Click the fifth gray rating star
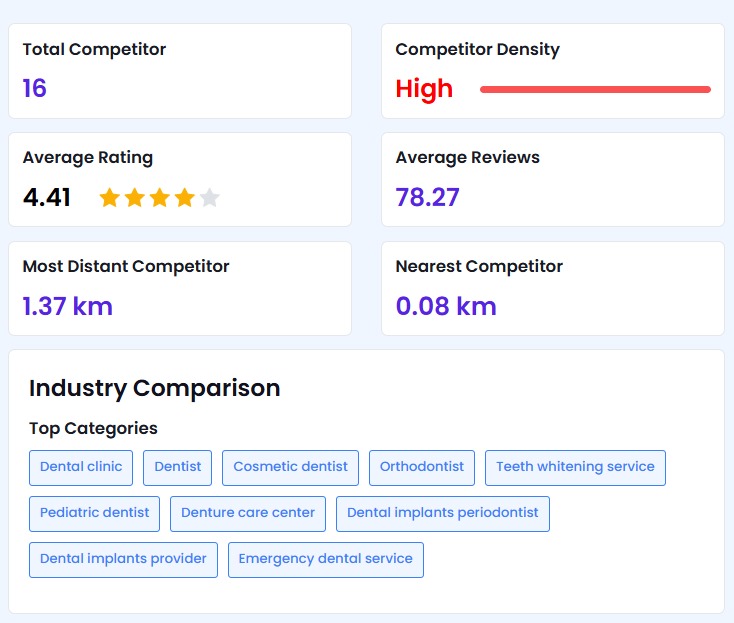Image resolution: width=734 pixels, height=623 pixels. point(209,198)
